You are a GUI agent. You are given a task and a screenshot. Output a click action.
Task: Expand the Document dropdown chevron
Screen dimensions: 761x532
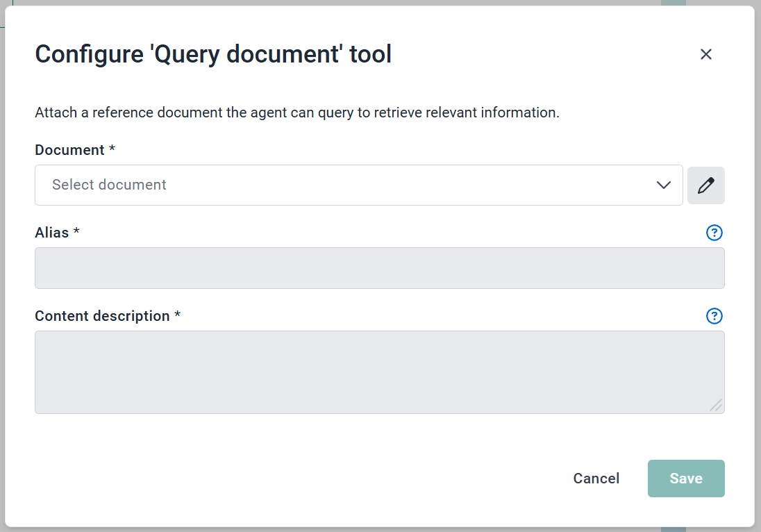point(663,185)
